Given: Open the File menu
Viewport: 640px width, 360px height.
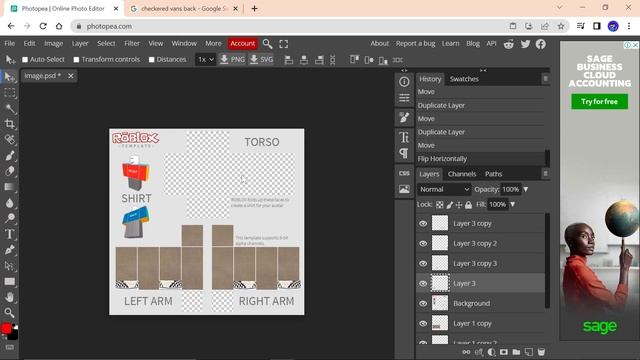Looking at the screenshot, I should pyautogui.click(x=10, y=43).
